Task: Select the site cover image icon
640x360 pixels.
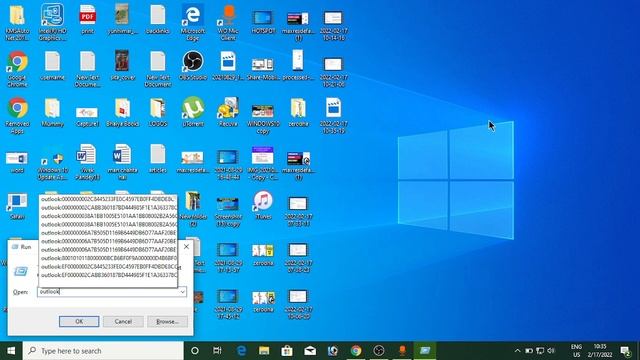Action: [122, 65]
